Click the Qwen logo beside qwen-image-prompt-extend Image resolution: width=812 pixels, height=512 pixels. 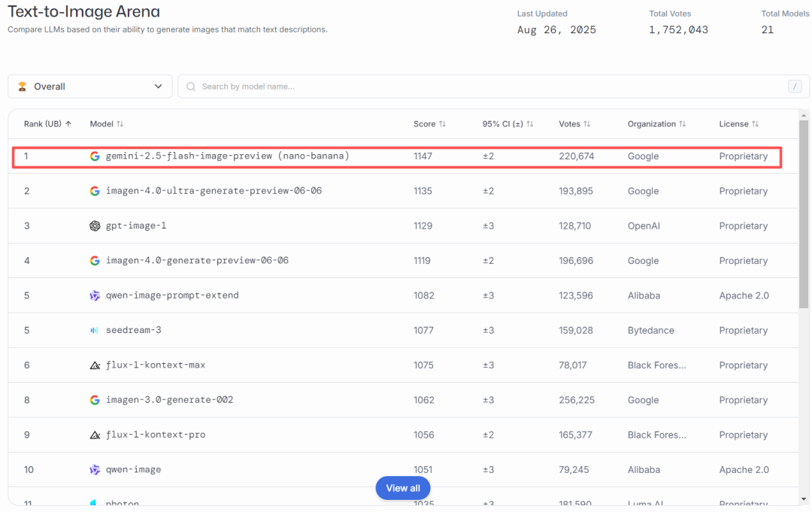tap(95, 295)
